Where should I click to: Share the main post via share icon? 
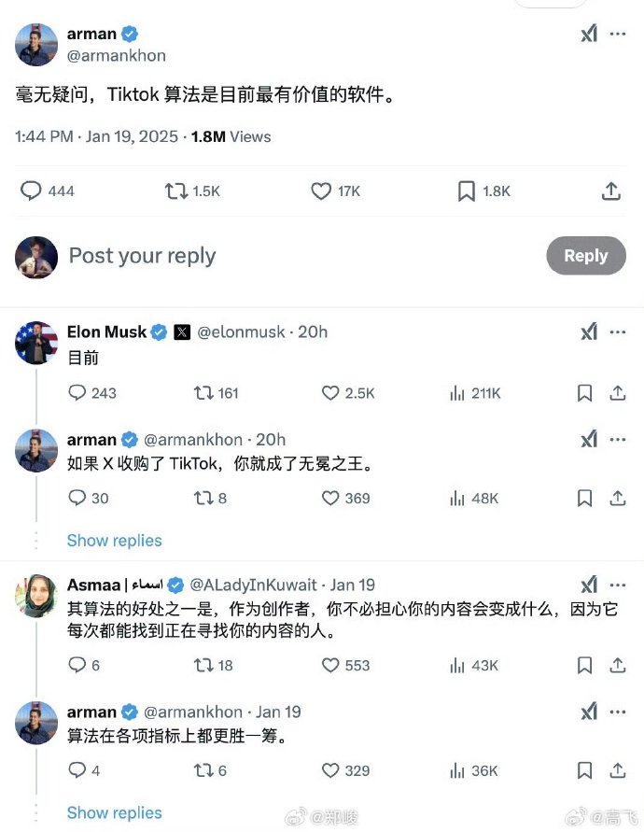(611, 191)
